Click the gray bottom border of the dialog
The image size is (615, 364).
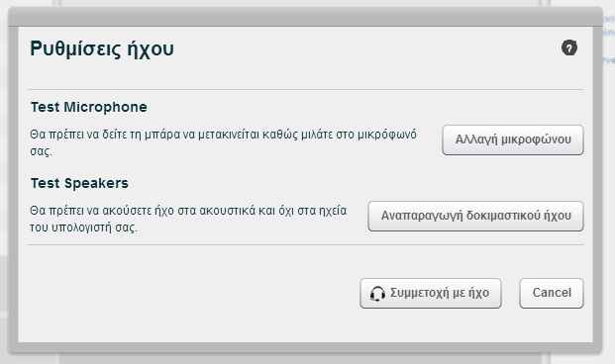(305, 347)
